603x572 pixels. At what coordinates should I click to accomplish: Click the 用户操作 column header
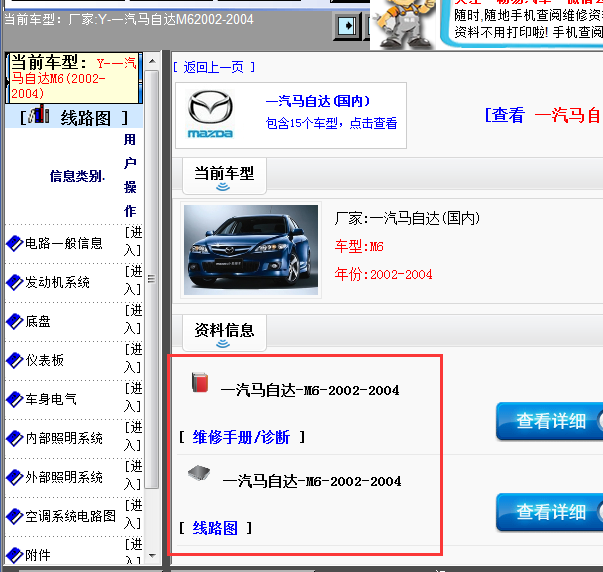point(130,175)
